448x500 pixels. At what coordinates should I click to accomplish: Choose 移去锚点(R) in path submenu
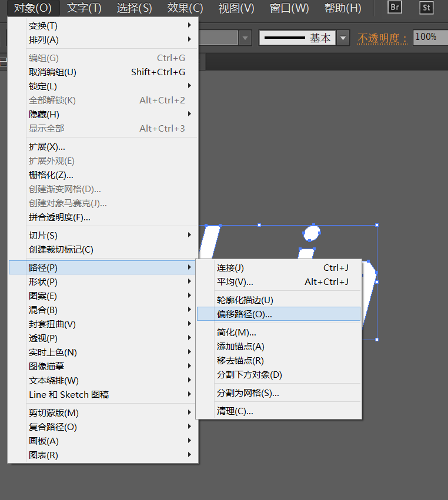coord(279,360)
